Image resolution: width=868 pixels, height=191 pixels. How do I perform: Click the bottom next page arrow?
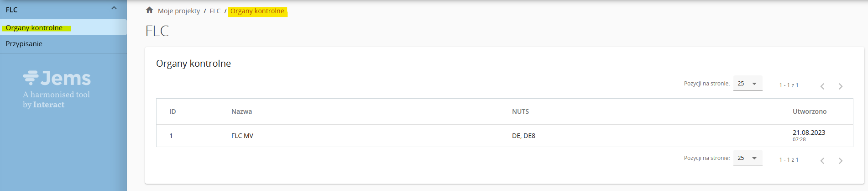click(840, 161)
